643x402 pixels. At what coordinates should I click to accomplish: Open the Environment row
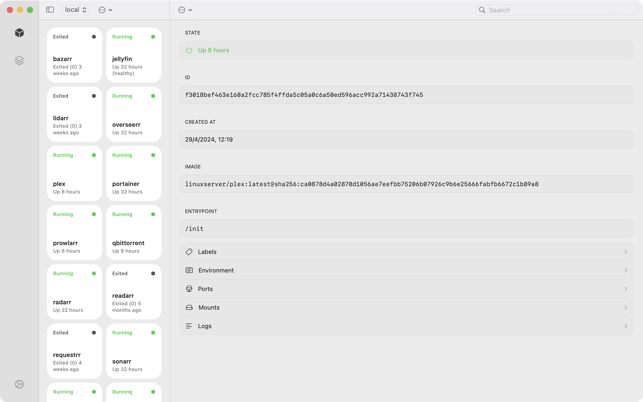click(406, 270)
